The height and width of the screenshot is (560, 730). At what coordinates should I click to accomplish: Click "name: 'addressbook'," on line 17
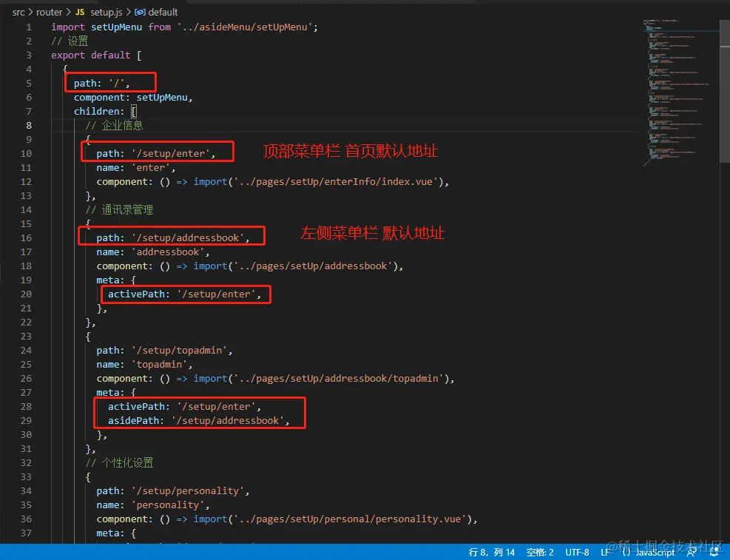[153, 252]
